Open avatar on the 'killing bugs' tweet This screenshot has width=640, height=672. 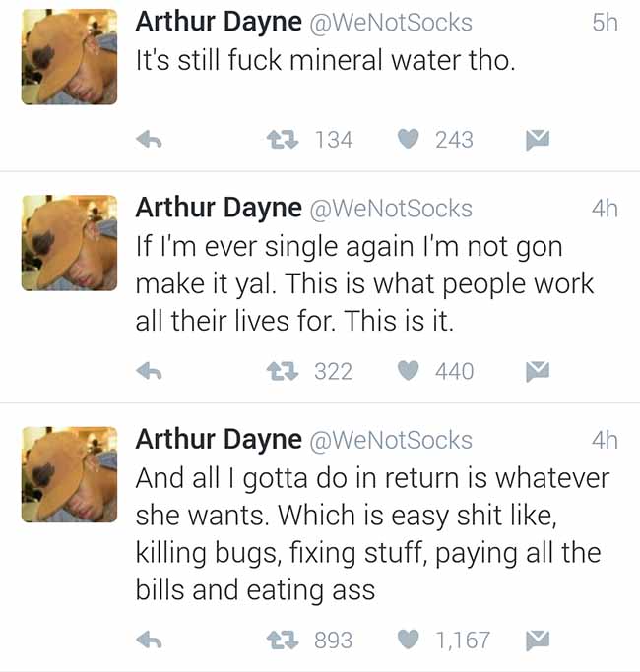[x=69, y=474]
